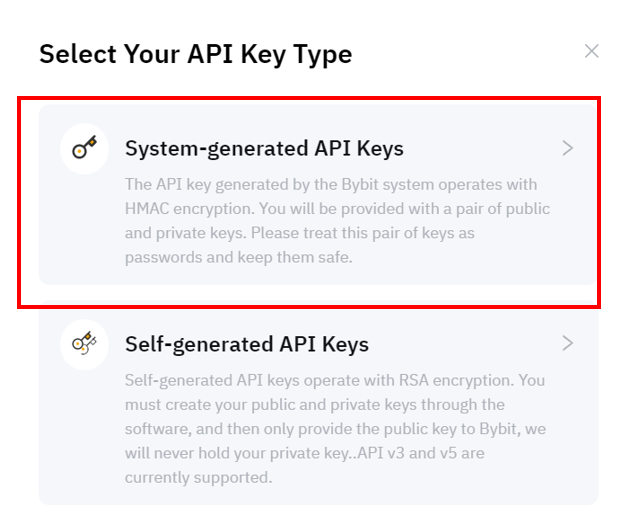This screenshot has width=640, height=516.
Task: Click 'must create your public and private keys' line
Action: pos(315,405)
